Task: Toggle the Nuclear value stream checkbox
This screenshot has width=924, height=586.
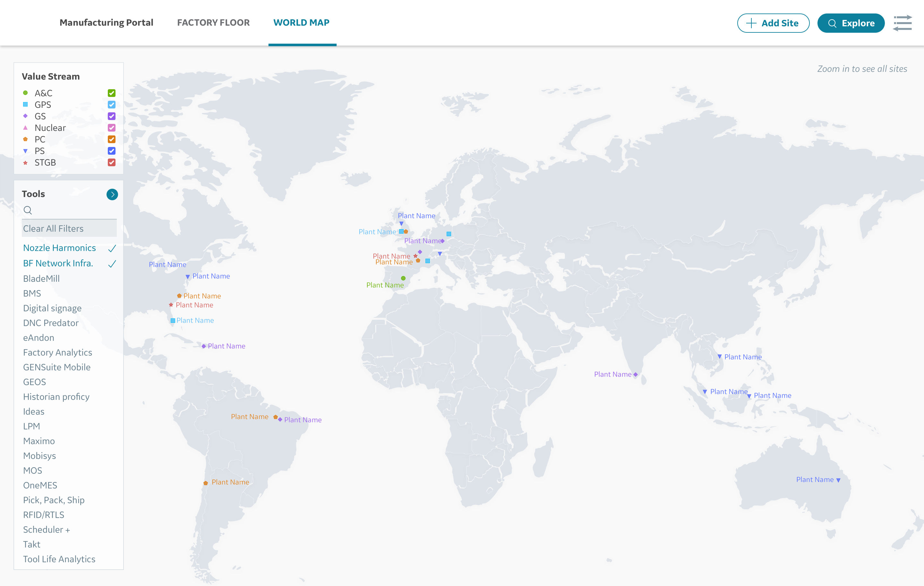Action: 112,127
